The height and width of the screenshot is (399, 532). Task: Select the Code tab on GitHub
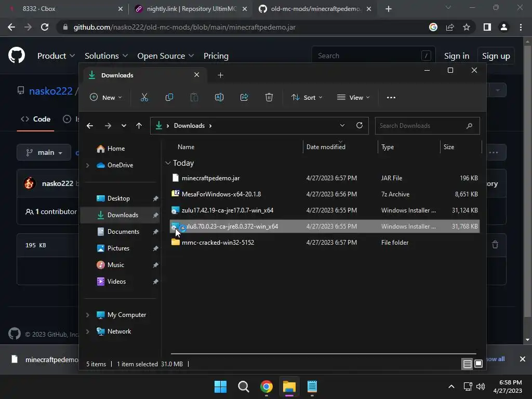(36, 119)
